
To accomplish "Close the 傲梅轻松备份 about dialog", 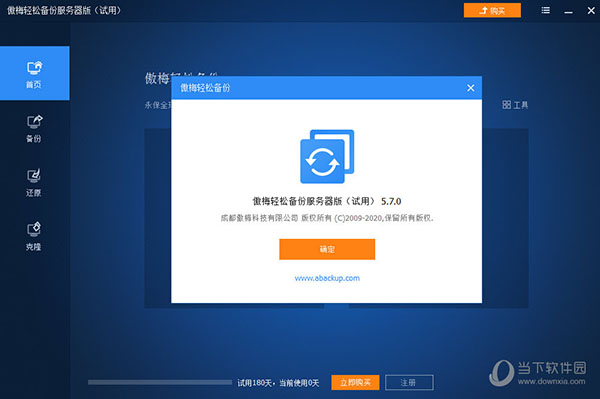I will [x=471, y=88].
